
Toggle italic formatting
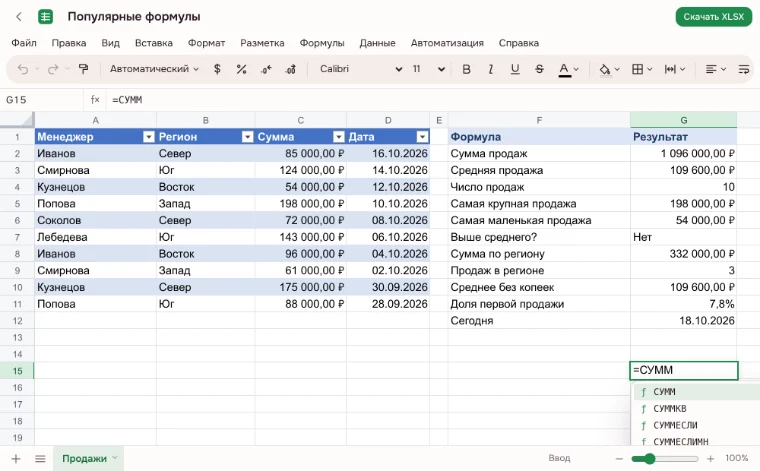pos(491,69)
